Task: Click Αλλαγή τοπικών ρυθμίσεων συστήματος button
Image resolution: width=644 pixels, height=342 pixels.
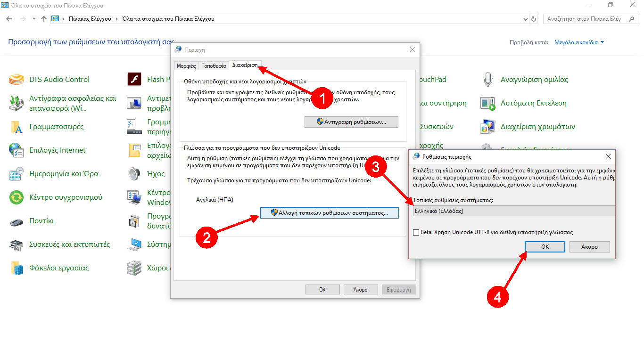Action: click(x=329, y=213)
